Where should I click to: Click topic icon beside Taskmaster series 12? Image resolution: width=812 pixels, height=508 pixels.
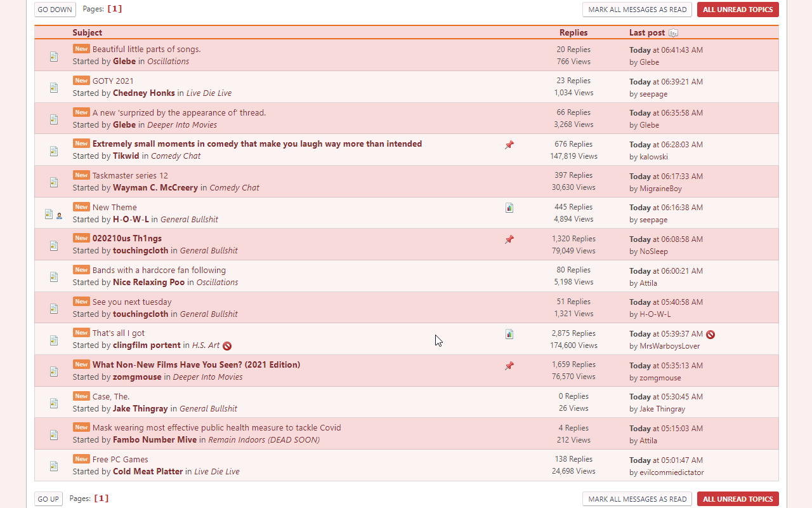tap(54, 182)
